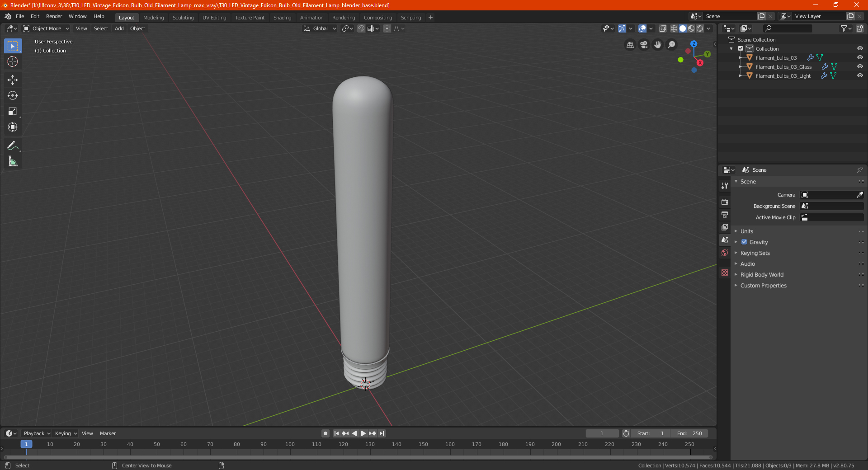The width and height of the screenshot is (868, 470).
Task: Click the Blender logo menu icon
Action: pyautogui.click(x=8, y=16)
